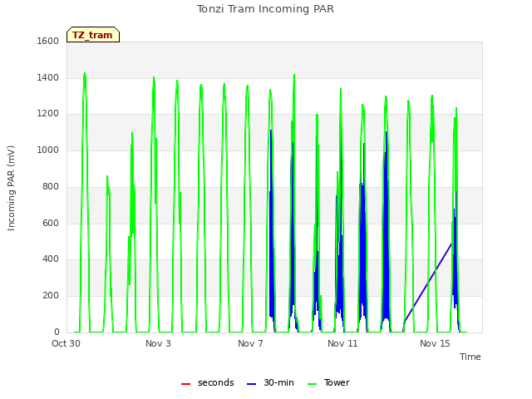Click the first green Tower peak near Oct 31

pos(85,74)
